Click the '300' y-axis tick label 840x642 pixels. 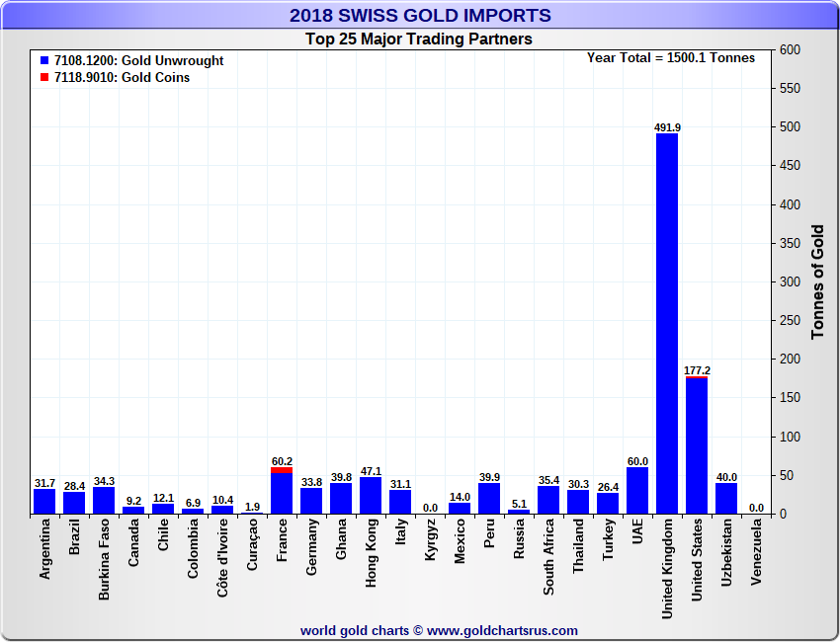791,281
